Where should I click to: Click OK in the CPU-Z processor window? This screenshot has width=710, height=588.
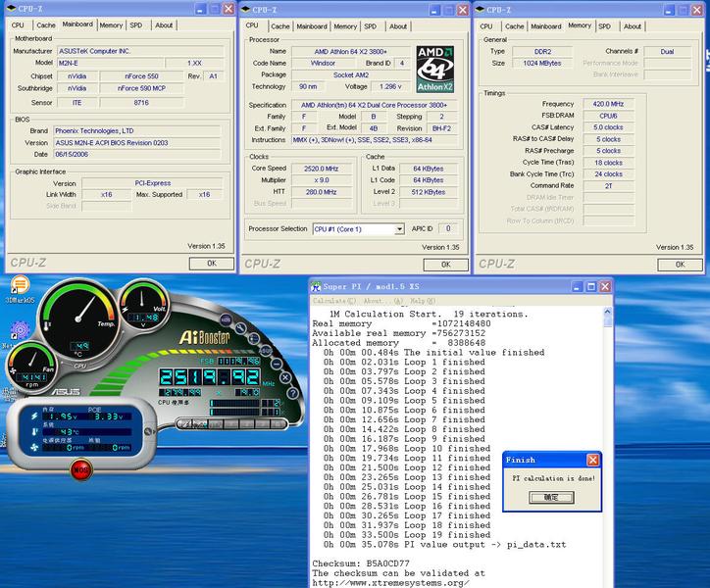pyautogui.click(x=445, y=265)
